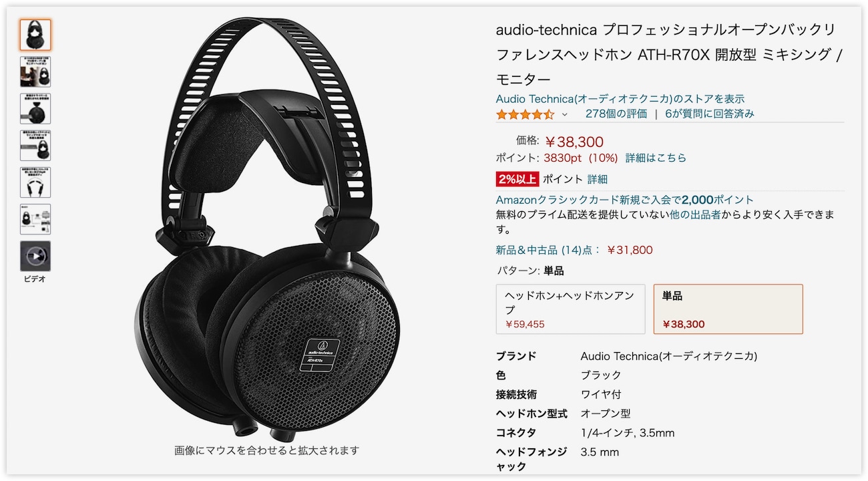Expand the rating dropdown chevron
This screenshot has height=481, width=868.
tap(564, 115)
